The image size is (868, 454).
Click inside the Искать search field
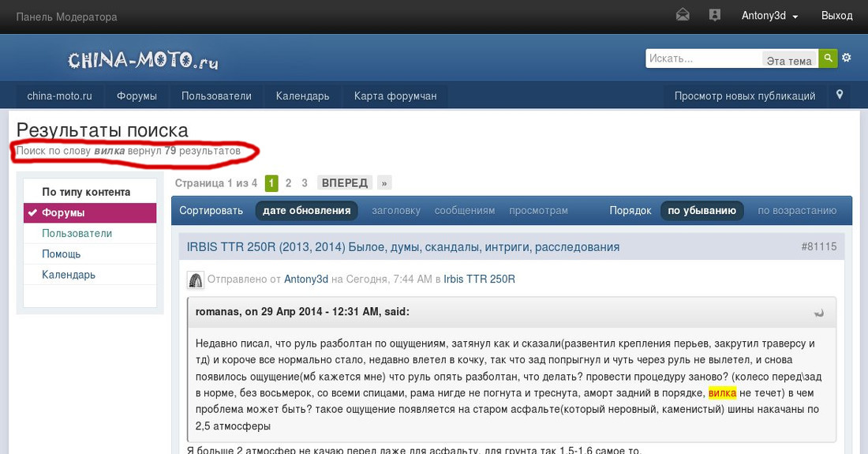pyautogui.click(x=703, y=58)
